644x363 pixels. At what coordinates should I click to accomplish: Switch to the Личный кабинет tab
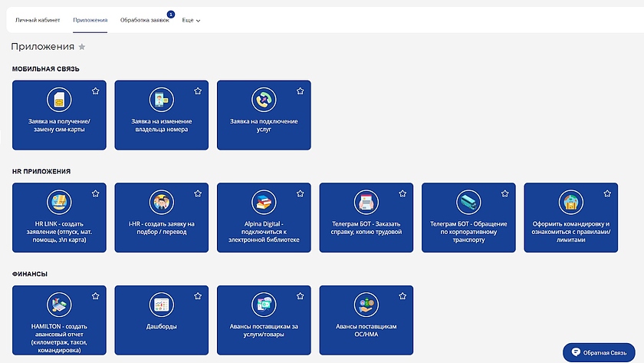click(38, 20)
